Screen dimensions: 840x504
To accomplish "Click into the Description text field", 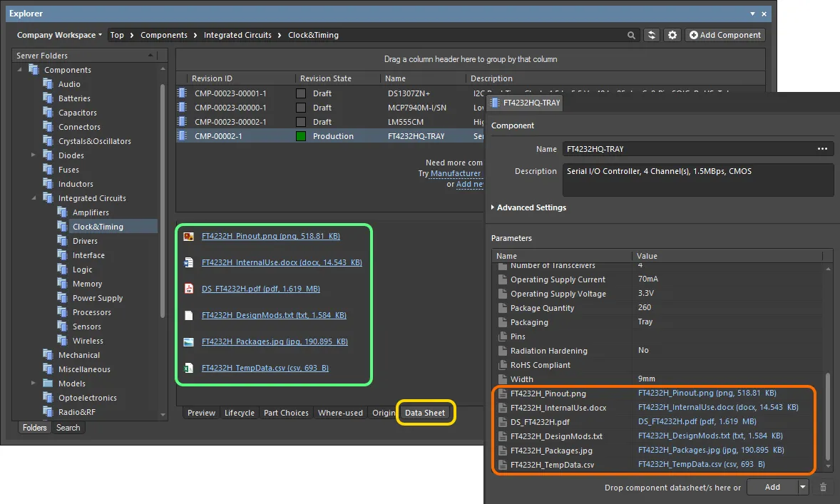I will [x=697, y=180].
